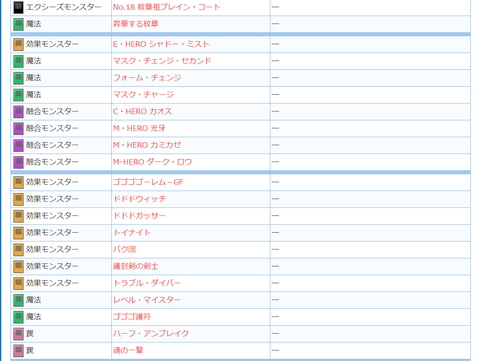Click the orange effect icon beside トラブル・ダイバー
Image resolution: width=480 pixels, height=361 pixels.
[18, 283]
